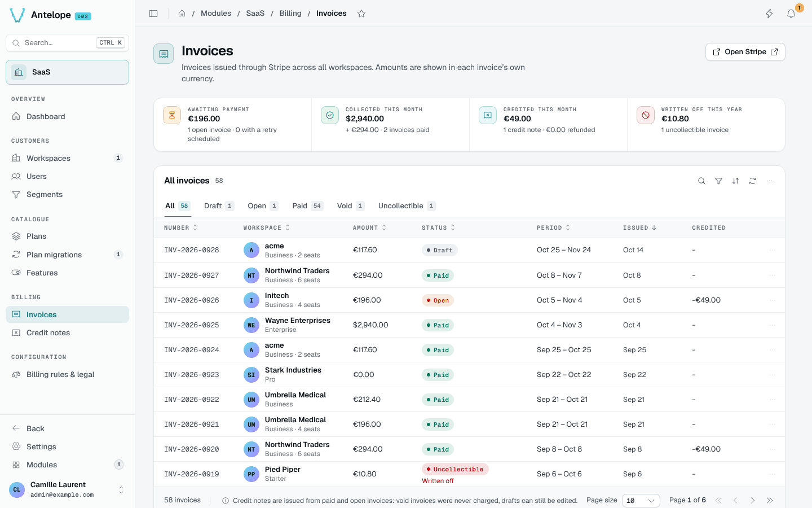Open the notifications bell
The width and height of the screenshot is (812, 508).
791,14
